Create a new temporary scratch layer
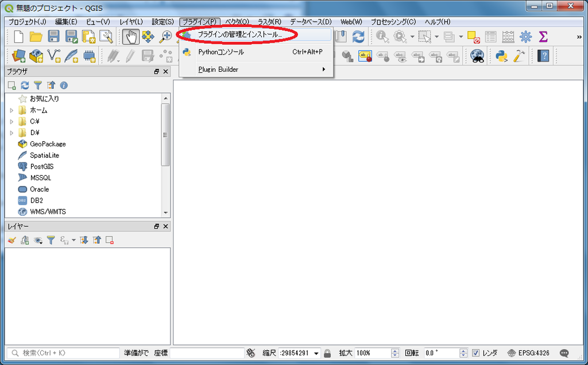 click(x=89, y=56)
